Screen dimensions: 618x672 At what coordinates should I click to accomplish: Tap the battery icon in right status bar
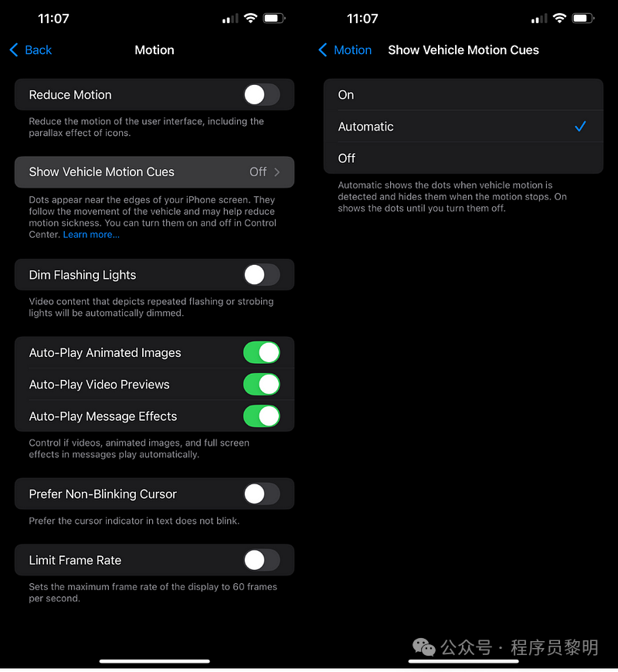coord(584,19)
